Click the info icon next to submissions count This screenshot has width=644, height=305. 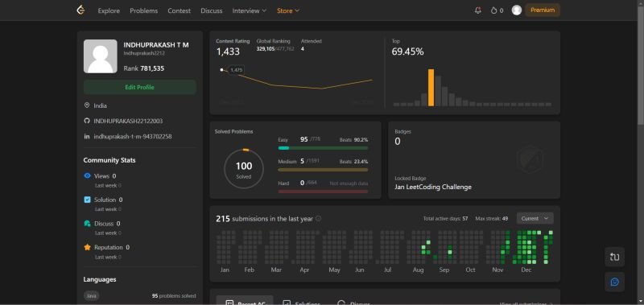click(x=318, y=219)
